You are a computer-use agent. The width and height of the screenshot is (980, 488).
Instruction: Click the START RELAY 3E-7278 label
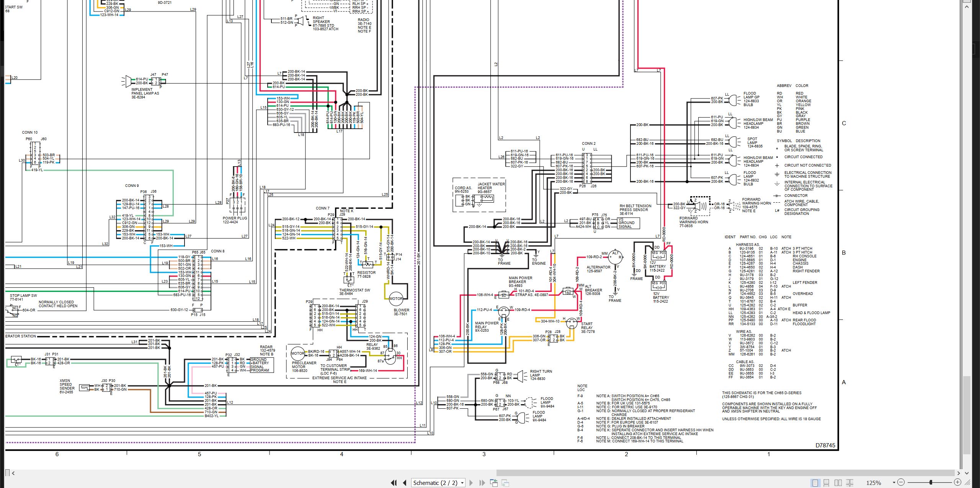point(588,328)
